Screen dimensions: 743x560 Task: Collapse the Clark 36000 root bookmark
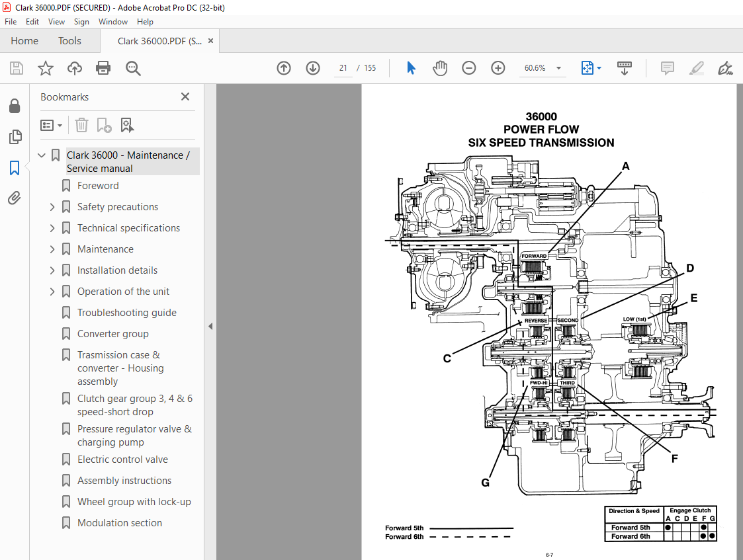coord(42,155)
